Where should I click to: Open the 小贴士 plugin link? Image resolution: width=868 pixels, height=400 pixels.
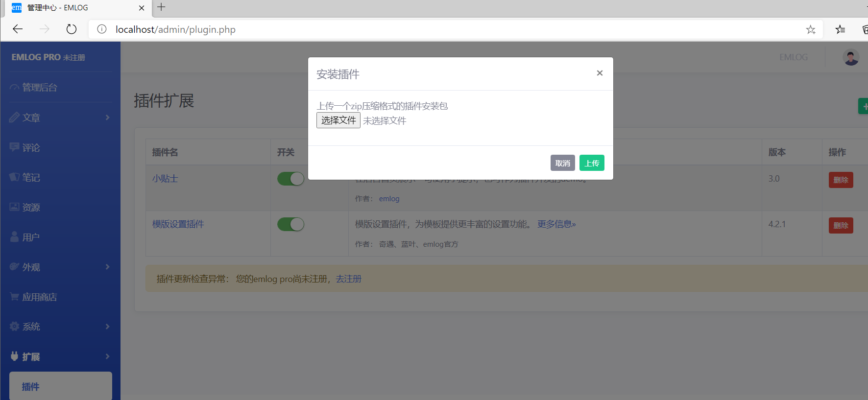(x=165, y=179)
